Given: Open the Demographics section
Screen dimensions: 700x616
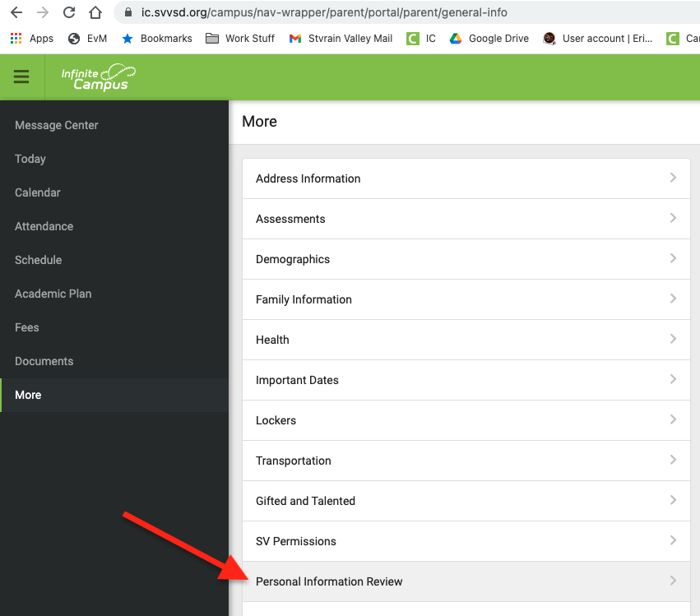Looking at the screenshot, I should pyautogui.click(x=293, y=259).
